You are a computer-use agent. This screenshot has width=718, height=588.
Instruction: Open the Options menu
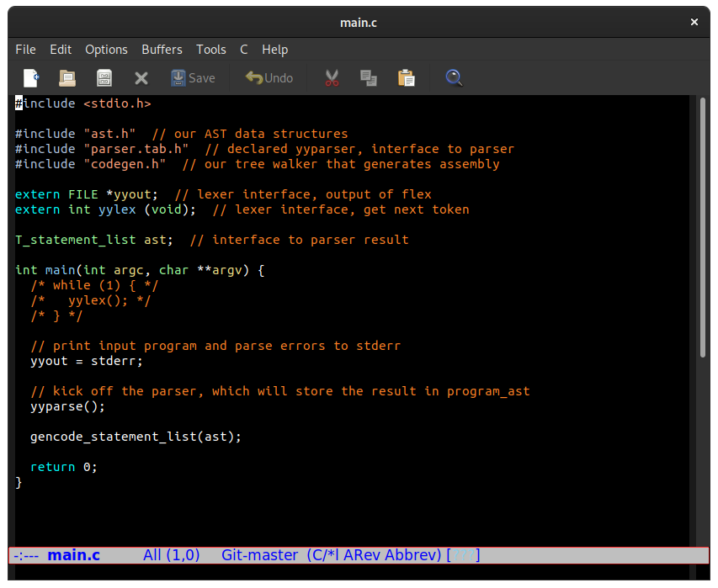tap(106, 50)
